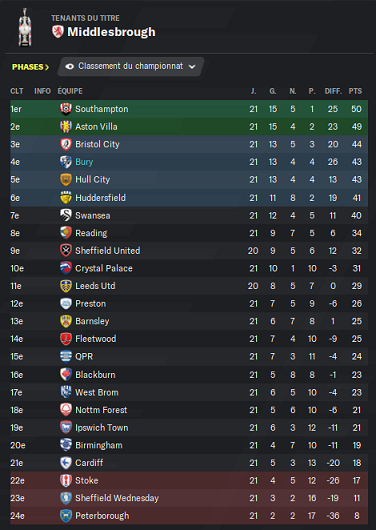This screenshot has height=530, width=376.
Task: Click the Swansea club crest
Action: coord(66,215)
